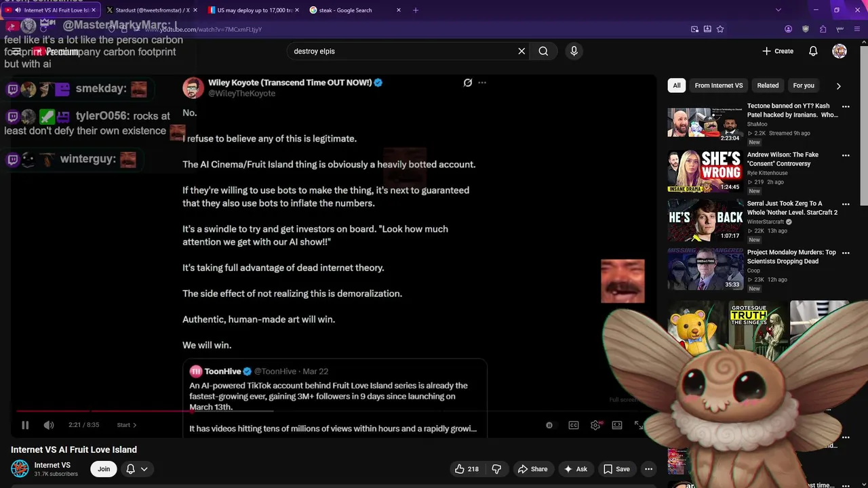Viewport: 868px width, 488px height.
Task: Click the Grok icon on the tweet
Action: click(467, 83)
